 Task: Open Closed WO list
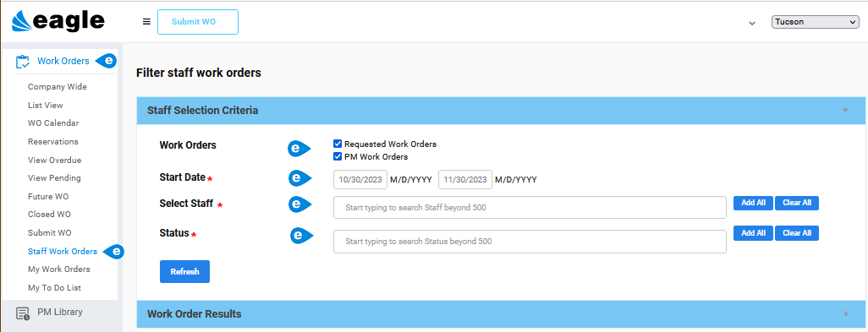coord(49,215)
